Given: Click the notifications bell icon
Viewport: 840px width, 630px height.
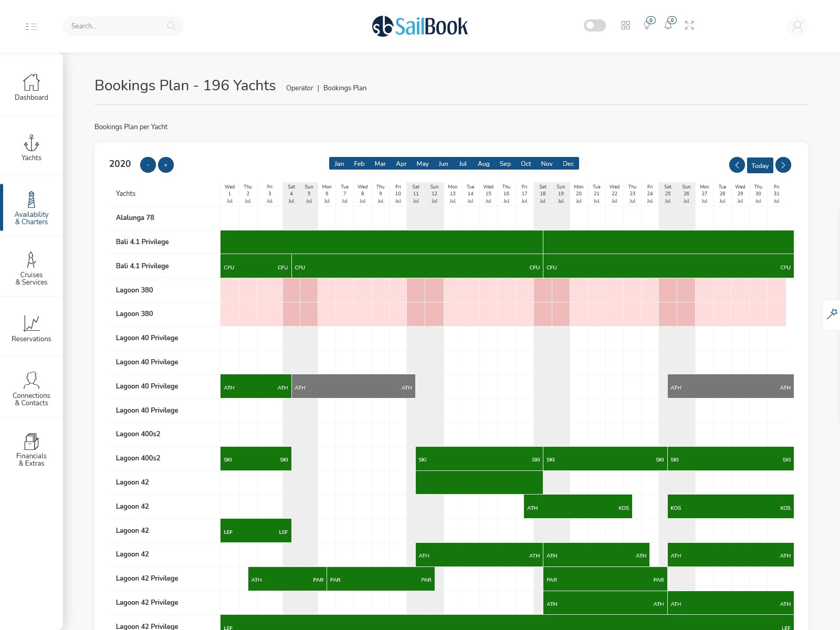Looking at the screenshot, I should [x=668, y=25].
